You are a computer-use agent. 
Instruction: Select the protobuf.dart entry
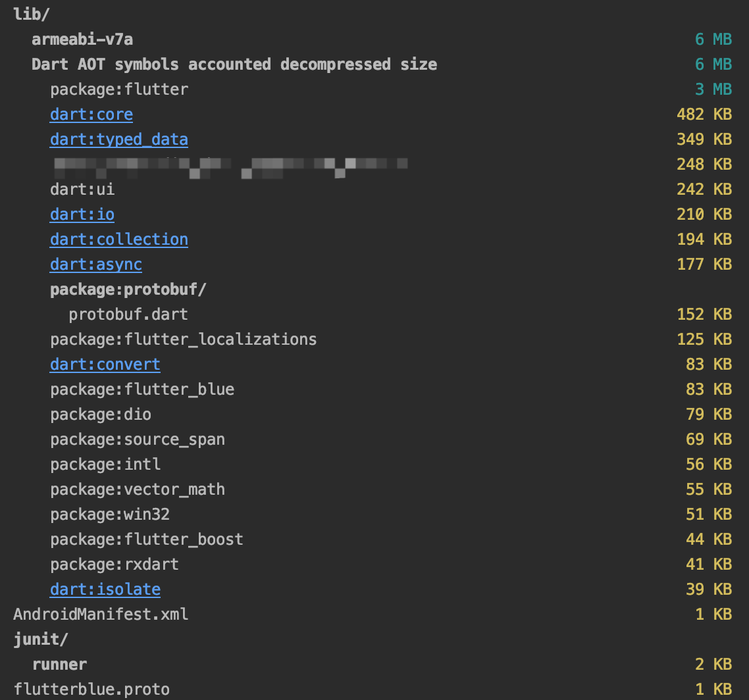tap(128, 314)
